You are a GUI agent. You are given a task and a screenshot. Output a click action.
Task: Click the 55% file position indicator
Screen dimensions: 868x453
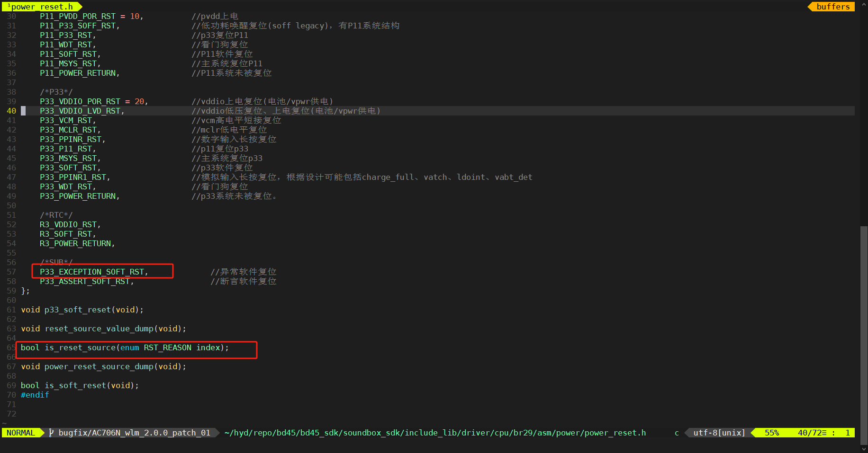[x=772, y=433]
